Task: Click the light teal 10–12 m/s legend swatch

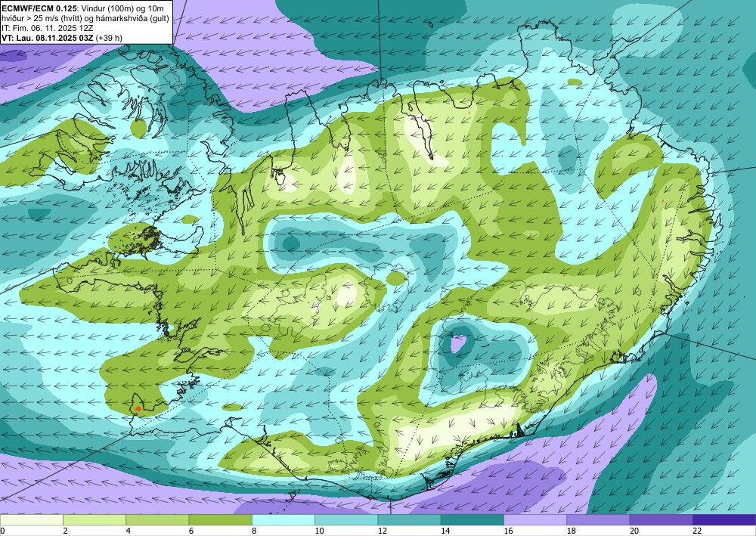Action: pos(346,520)
